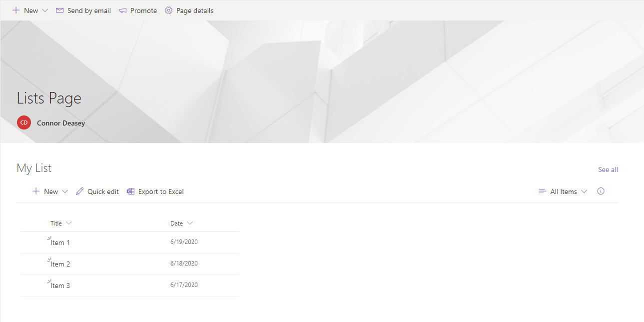Screen dimensions: 644x322
Task: Click the new-item indicator beside Item 3
Action: 49,281
